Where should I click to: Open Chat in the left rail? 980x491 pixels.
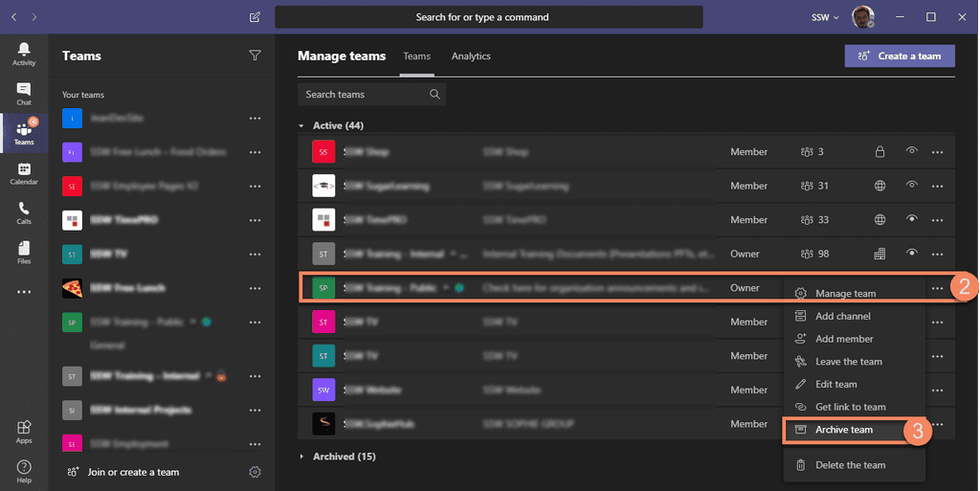pos(24,94)
